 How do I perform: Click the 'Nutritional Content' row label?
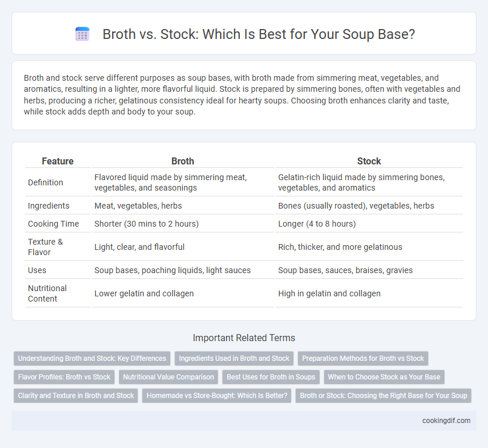coord(47,293)
